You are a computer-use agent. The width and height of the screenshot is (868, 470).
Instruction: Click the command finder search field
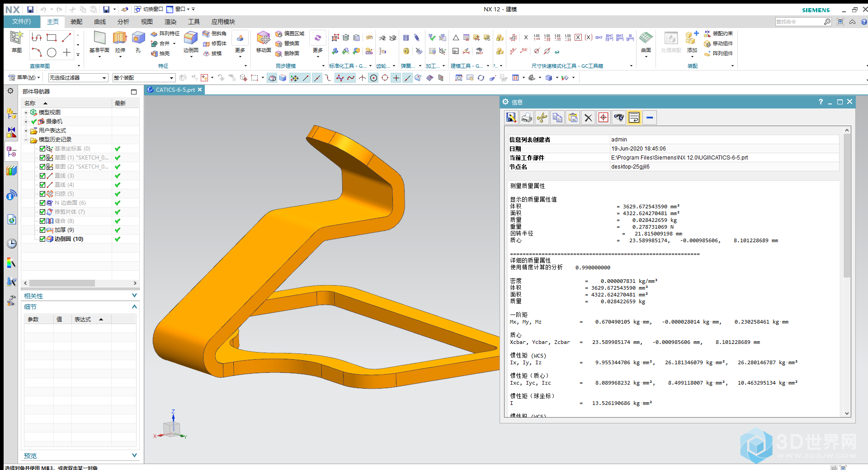799,22
